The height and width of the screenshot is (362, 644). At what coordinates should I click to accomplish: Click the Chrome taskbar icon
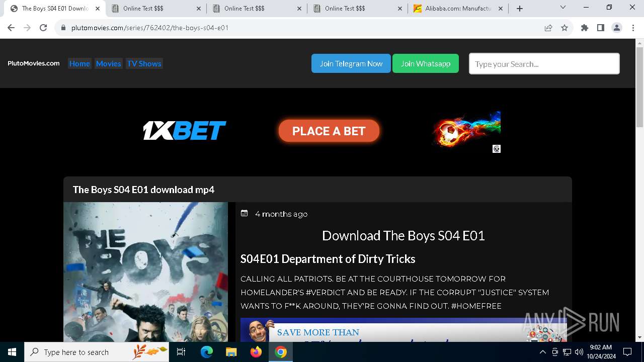point(281,352)
